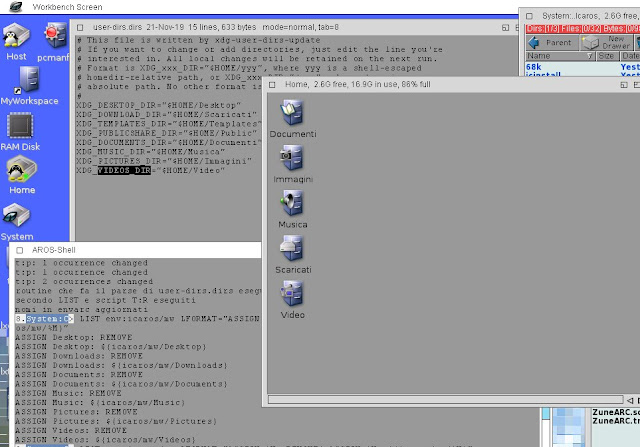640x447 pixels.
Task: Click the 68k entry in System window
Action: tap(533, 67)
